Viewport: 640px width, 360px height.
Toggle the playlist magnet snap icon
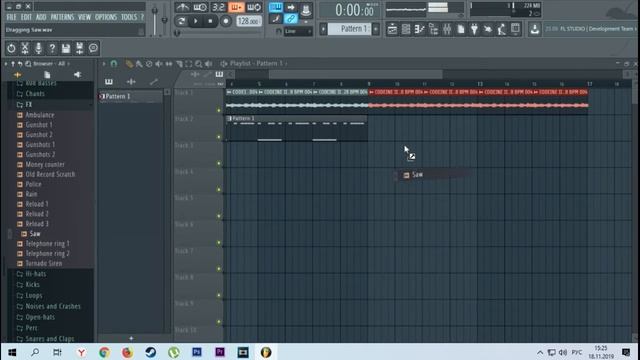pyautogui.click(x=114, y=64)
